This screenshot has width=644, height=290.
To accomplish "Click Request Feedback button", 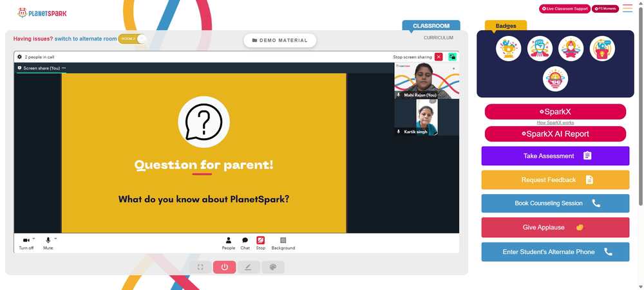I will point(555,179).
